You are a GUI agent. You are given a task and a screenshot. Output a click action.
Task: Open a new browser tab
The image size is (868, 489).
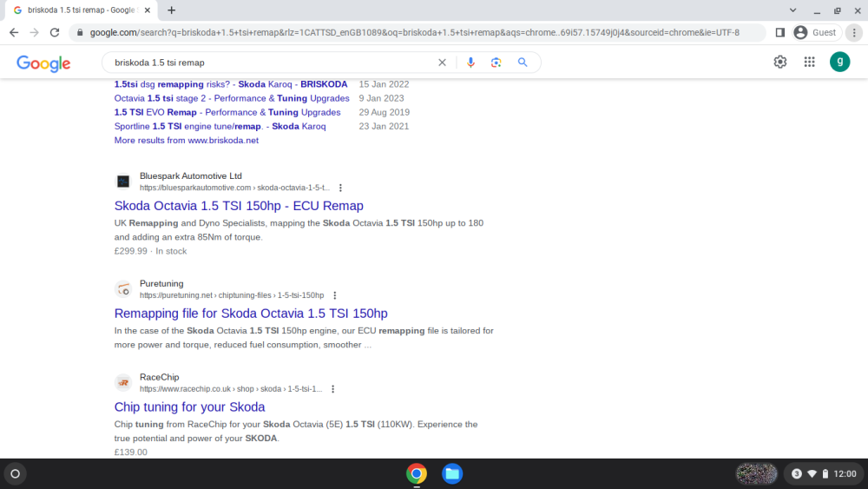[x=172, y=10]
